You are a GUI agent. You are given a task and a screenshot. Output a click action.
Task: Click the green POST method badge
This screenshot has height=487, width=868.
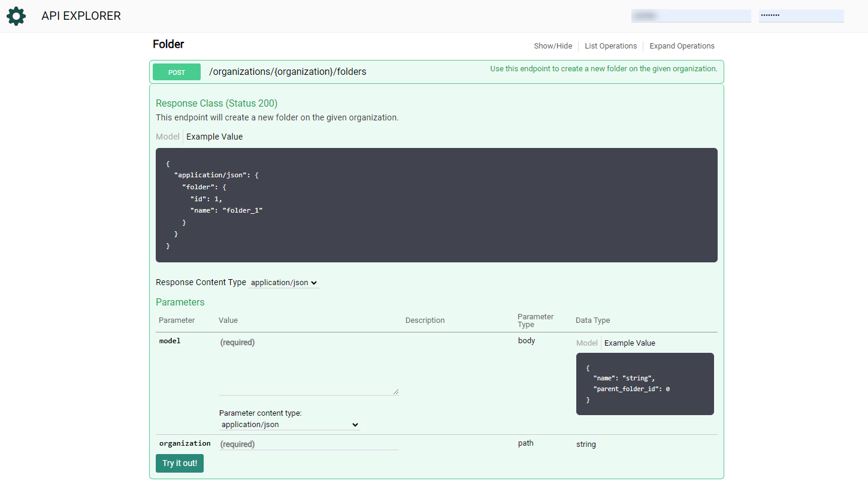(x=177, y=72)
